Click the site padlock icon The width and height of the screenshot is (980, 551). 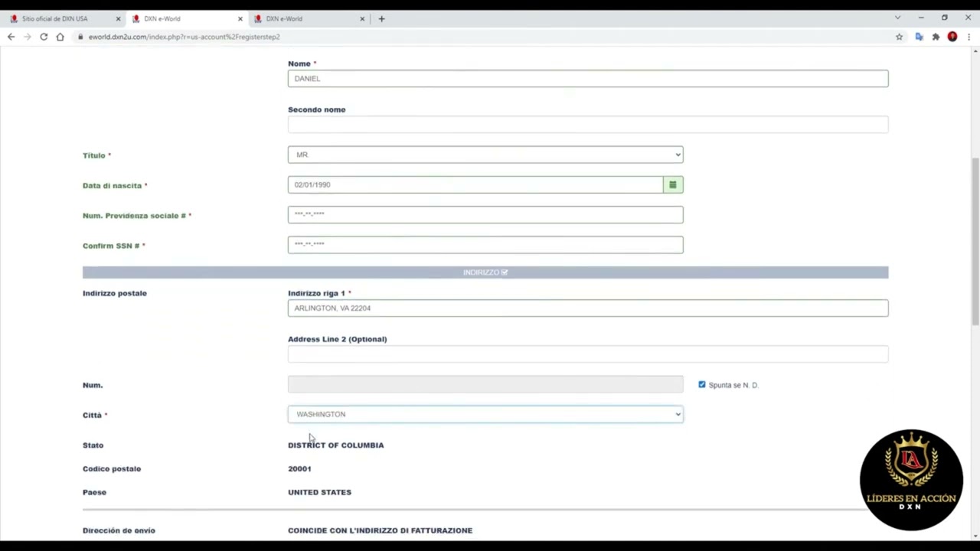click(80, 37)
